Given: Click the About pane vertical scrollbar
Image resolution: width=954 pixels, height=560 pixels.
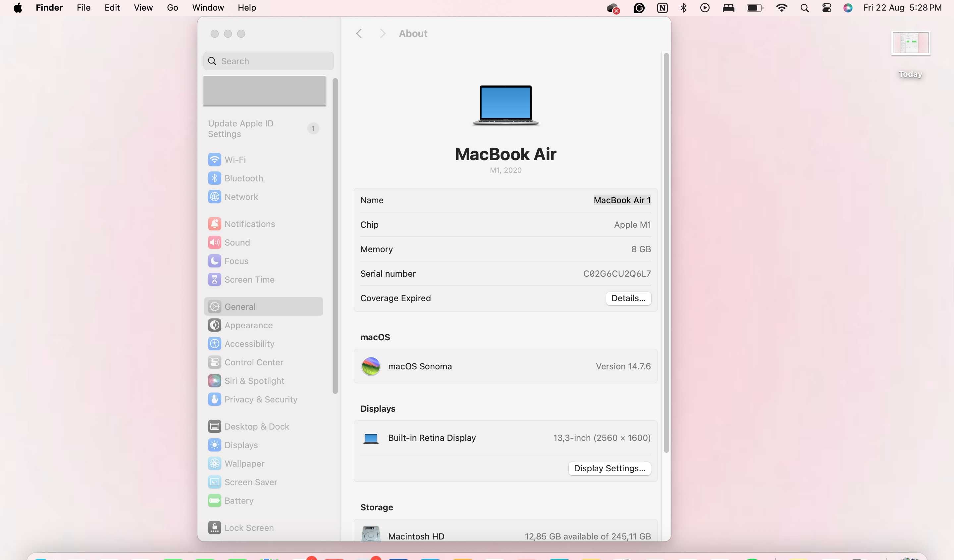Looking at the screenshot, I should coord(666,253).
